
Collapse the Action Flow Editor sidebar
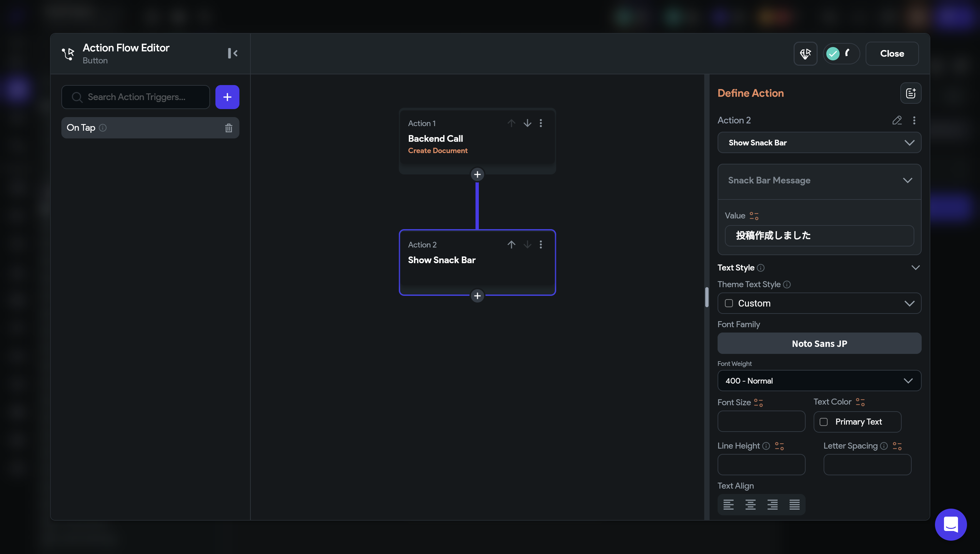[232, 53]
